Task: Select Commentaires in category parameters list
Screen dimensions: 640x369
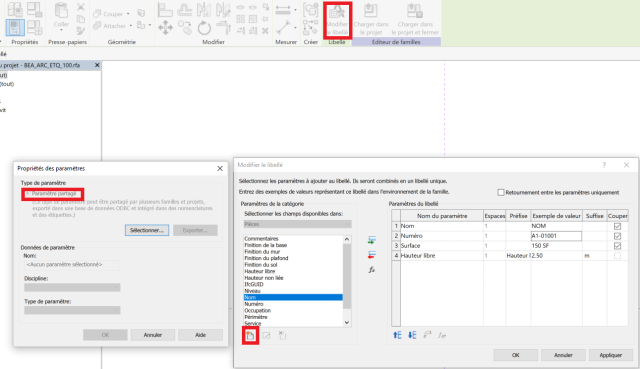Action: 261,239
